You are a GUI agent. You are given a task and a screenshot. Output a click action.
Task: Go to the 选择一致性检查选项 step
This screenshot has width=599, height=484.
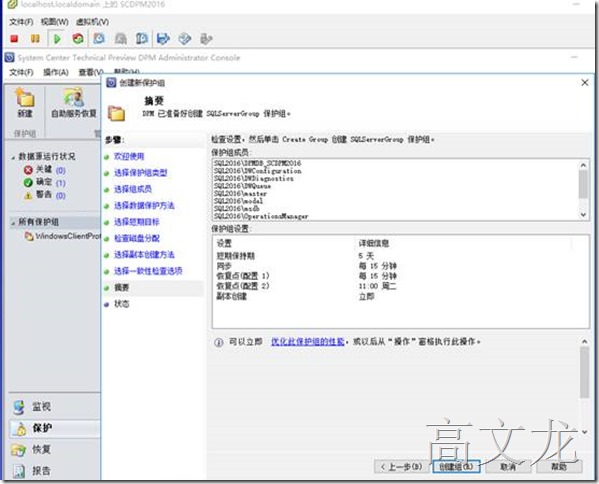pos(148,271)
